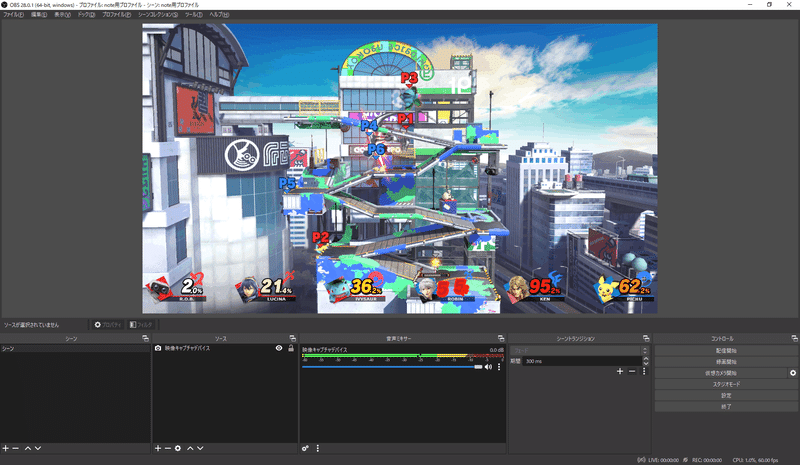Open the ファイル (File) menu
The height and width of the screenshot is (465, 800).
point(13,15)
